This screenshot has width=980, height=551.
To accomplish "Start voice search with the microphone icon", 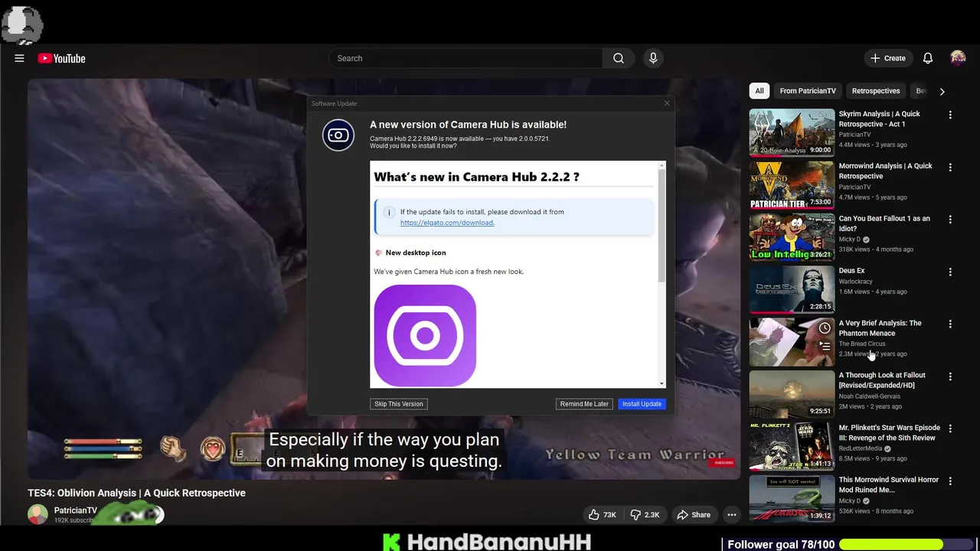I will (653, 58).
